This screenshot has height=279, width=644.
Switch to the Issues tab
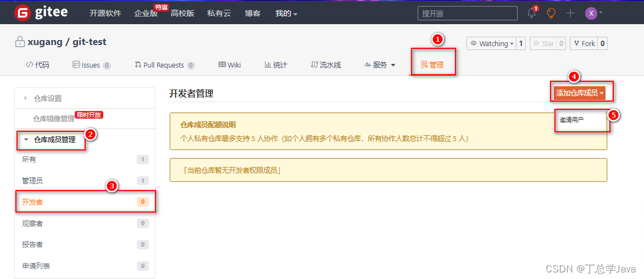tap(91, 65)
